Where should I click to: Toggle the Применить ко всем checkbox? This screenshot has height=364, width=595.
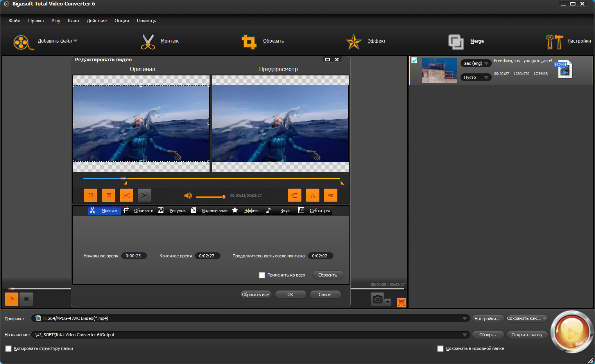pyautogui.click(x=262, y=275)
